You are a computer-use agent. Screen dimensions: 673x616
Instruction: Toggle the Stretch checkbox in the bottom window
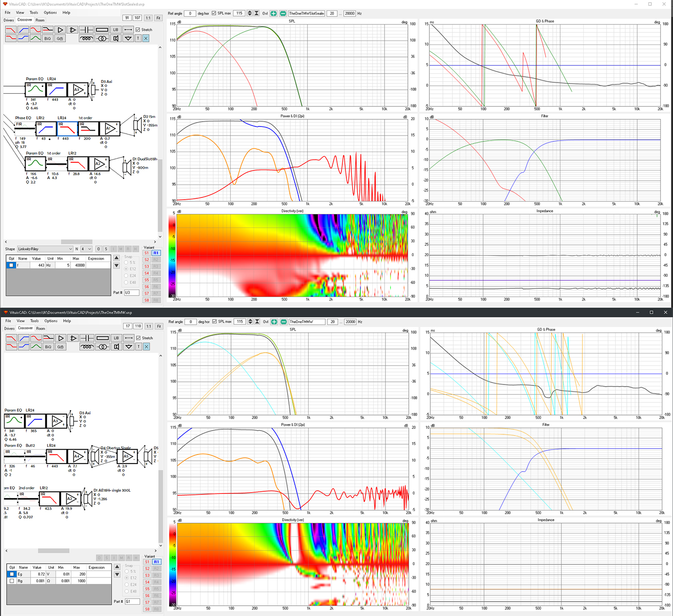click(x=139, y=338)
